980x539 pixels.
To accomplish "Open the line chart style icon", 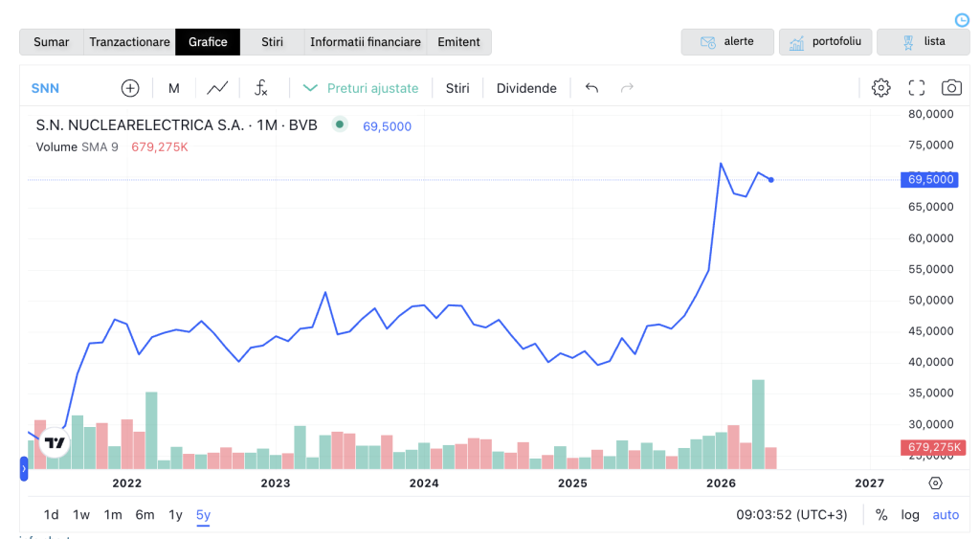I will tap(217, 88).
